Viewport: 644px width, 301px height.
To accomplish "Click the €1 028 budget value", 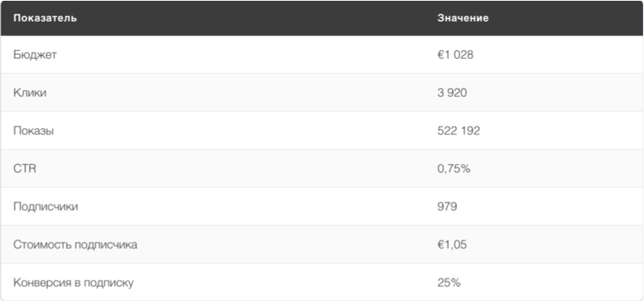I will (455, 54).
